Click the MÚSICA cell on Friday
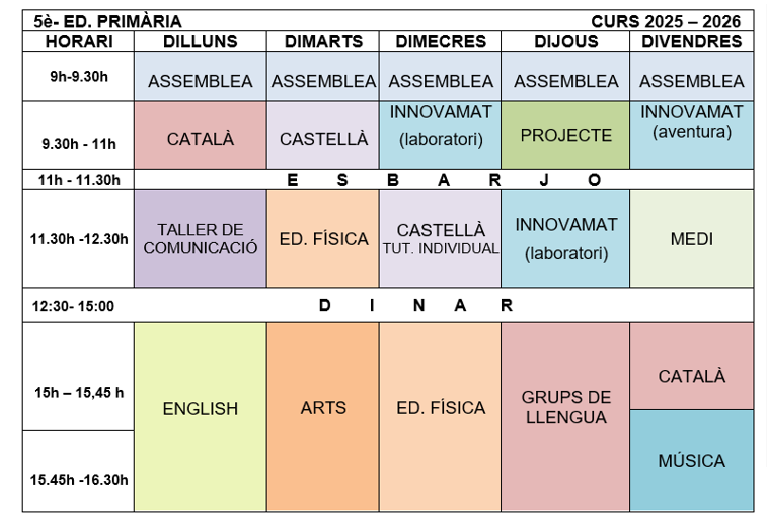The image size is (768, 518). [x=692, y=461]
